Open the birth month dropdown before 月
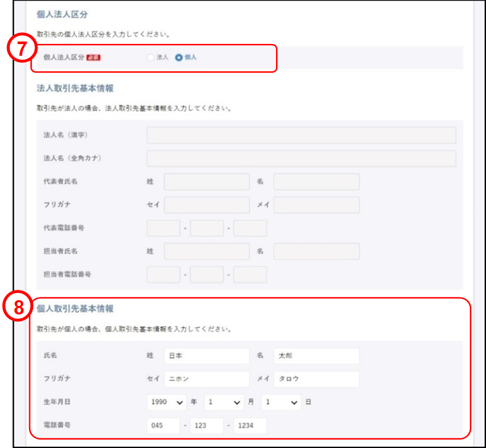This screenshot has width=486, height=448. click(x=224, y=402)
